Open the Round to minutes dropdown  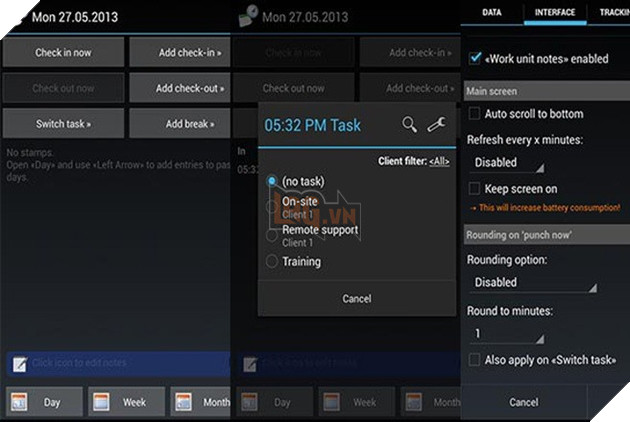[507, 334]
